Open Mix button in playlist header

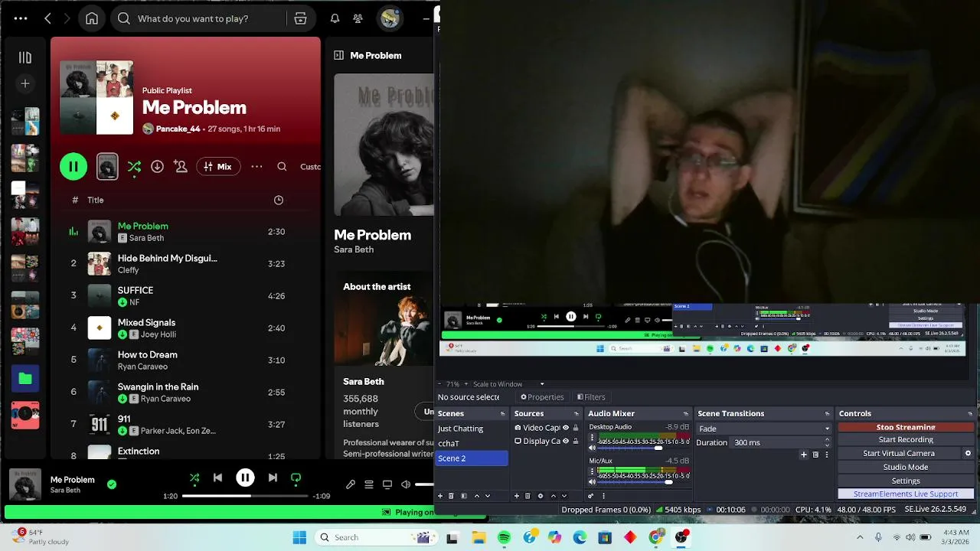[x=218, y=166]
